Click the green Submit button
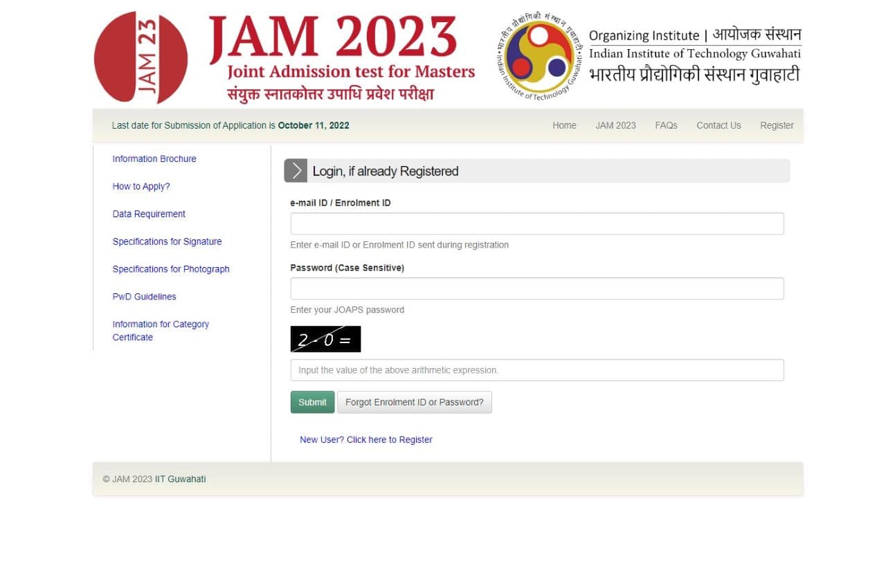 [x=312, y=402]
